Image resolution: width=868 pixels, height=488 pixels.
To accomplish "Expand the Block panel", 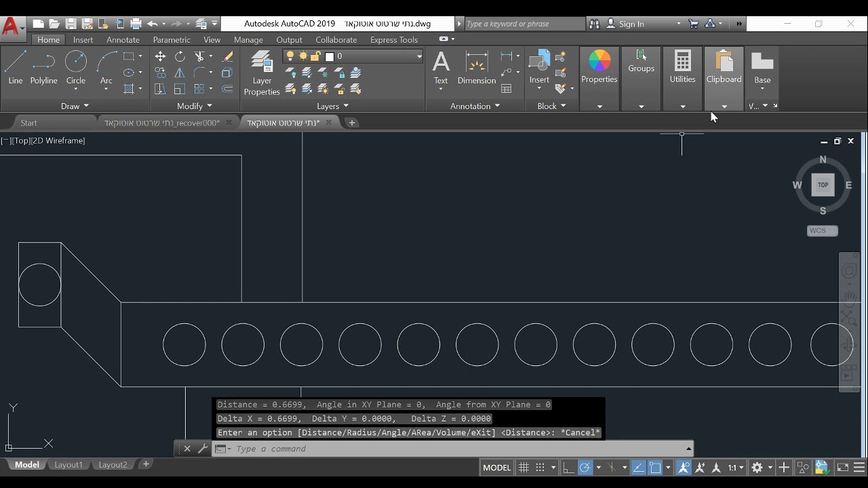I will 551,106.
